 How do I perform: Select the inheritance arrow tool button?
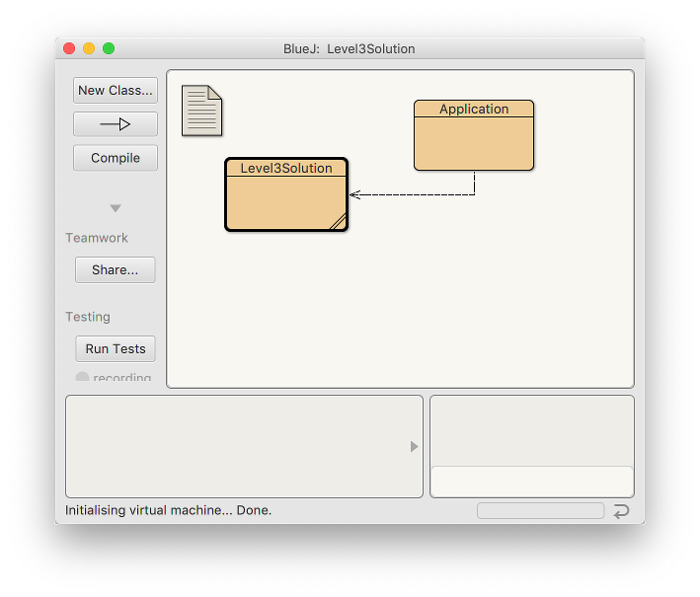coord(116,124)
